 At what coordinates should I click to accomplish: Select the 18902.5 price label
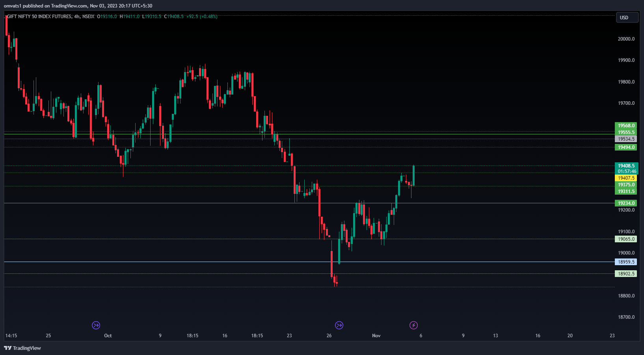[626, 274]
